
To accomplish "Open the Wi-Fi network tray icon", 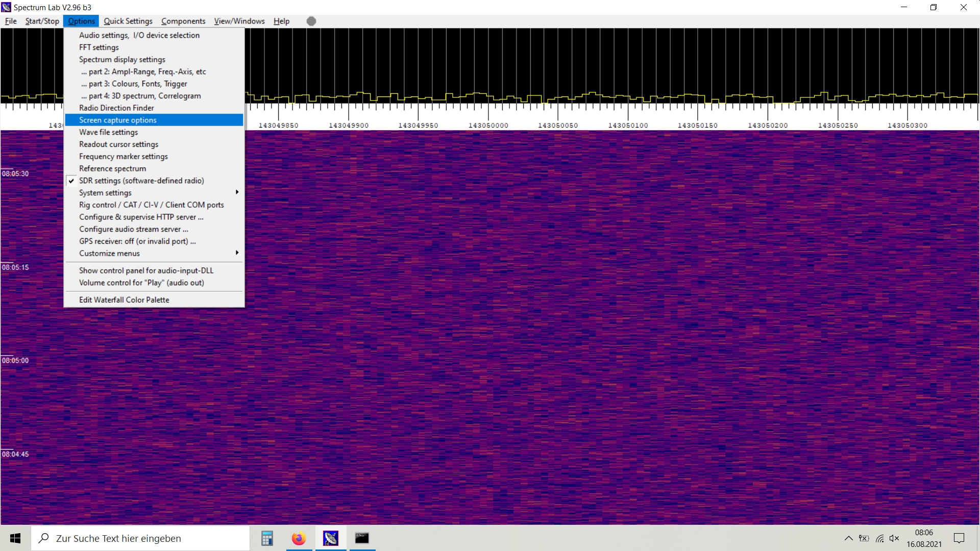I will 879,538.
